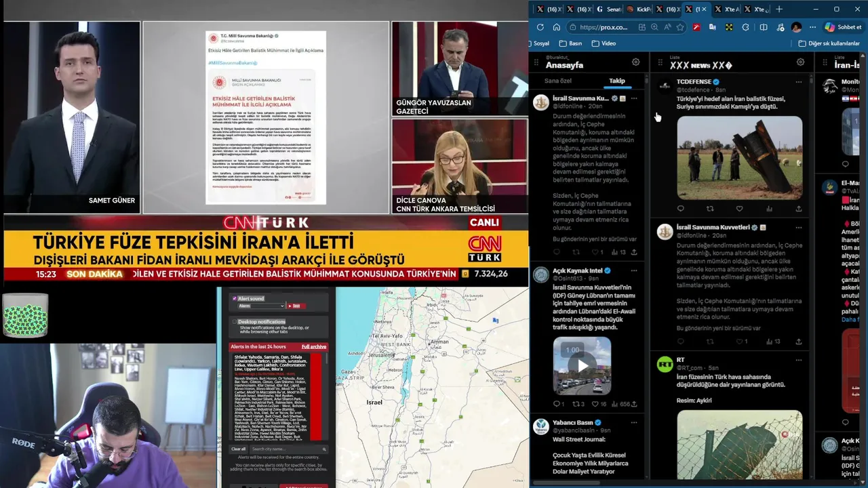Open TCDEFENSE profile avatar
Viewport: 868px width, 488px height.
(x=665, y=85)
